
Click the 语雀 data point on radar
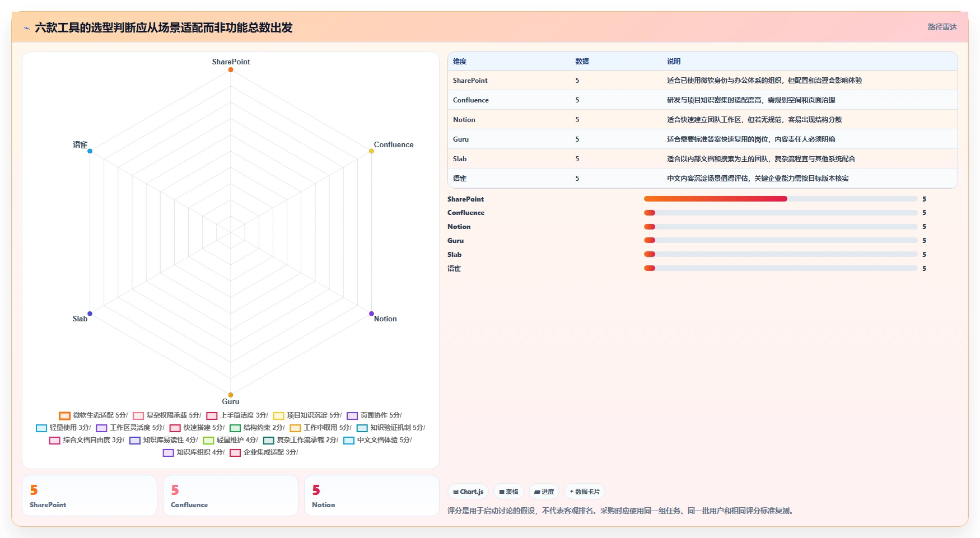point(90,151)
